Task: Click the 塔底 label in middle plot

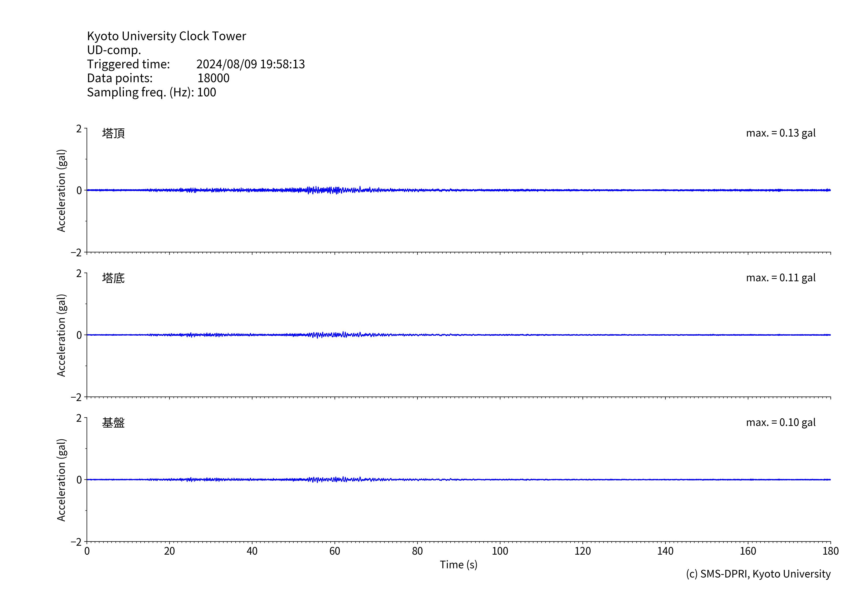Action: pyautogui.click(x=113, y=278)
